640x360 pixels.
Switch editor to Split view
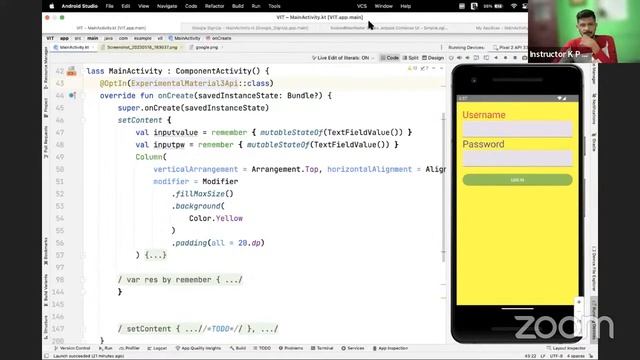pyautogui.click(x=411, y=58)
